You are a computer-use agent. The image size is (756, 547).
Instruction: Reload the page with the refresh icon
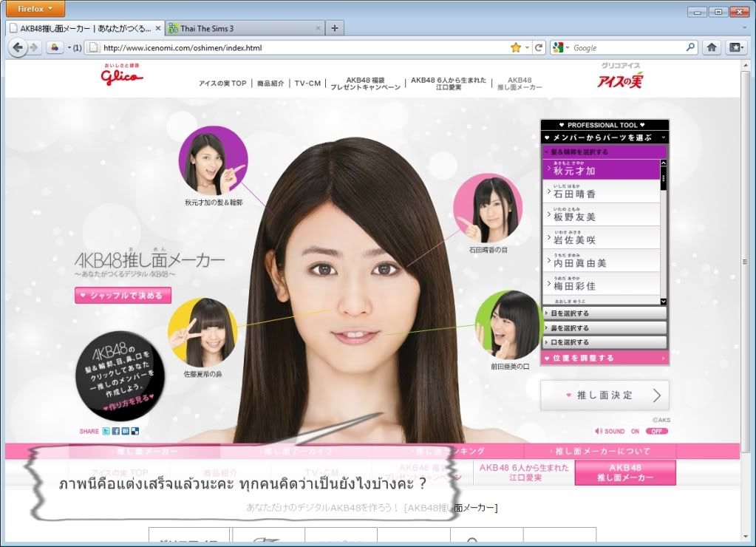pos(539,47)
